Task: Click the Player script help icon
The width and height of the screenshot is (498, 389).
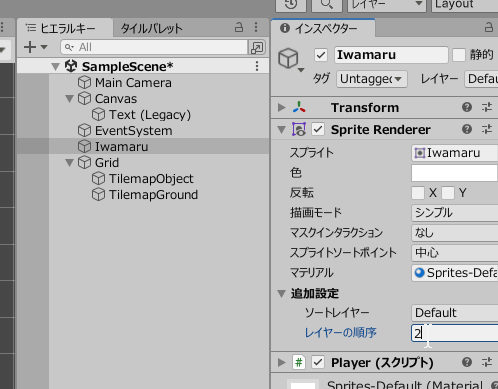Action: point(467,362)
